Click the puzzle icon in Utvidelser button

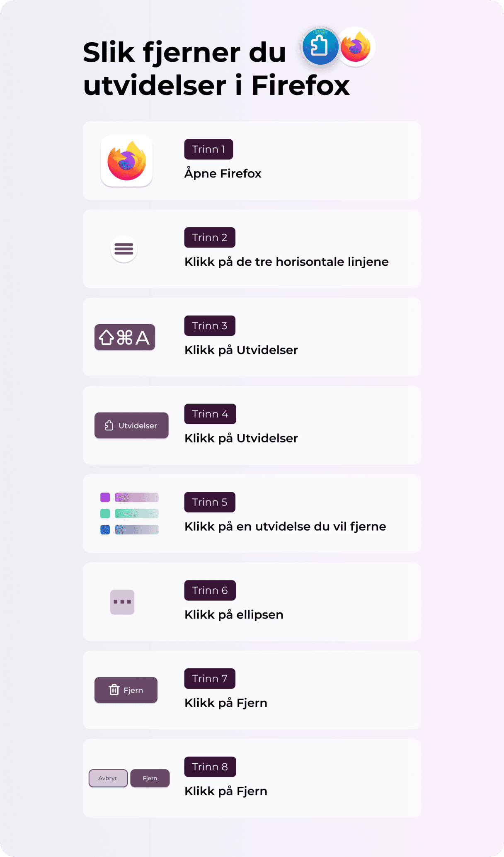(109, 425)
